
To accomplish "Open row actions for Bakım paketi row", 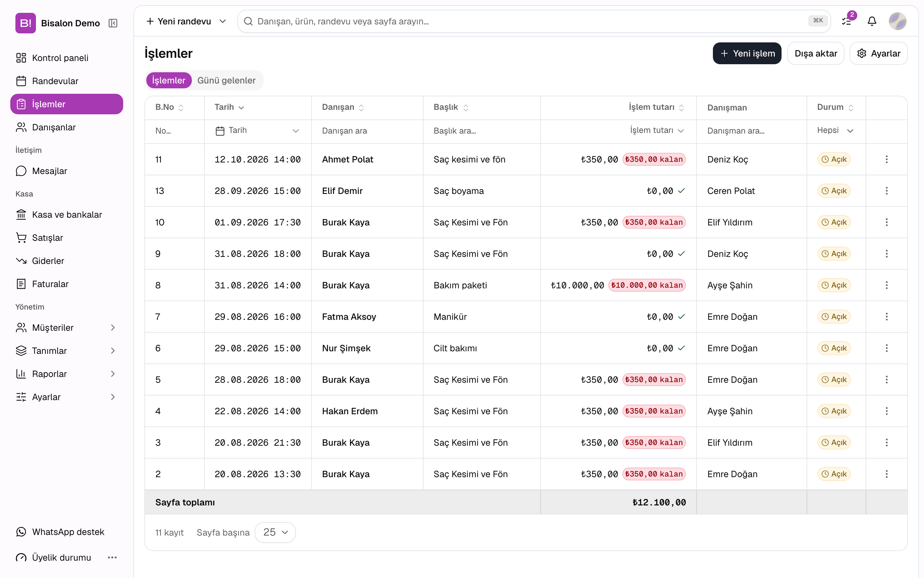I will click(x=886, y=285).
